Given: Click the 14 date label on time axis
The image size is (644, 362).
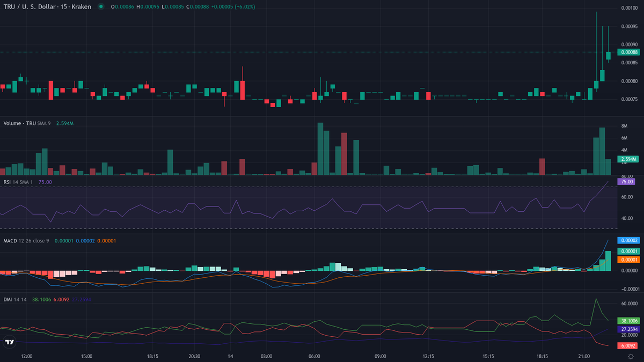Looking at the screenshot, I should tap(230, 356).
